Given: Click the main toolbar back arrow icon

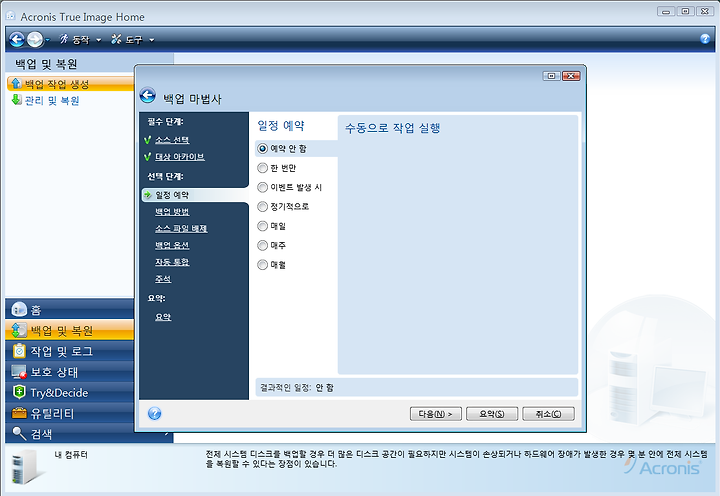Looking at the screenshot, I should coord(17,40).
